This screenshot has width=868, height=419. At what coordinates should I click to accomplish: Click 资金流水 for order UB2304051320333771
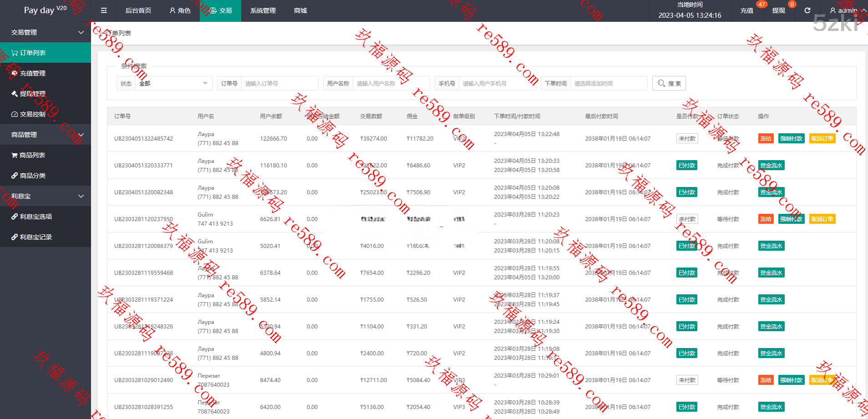pyautogui.click(x=771, y=166)
